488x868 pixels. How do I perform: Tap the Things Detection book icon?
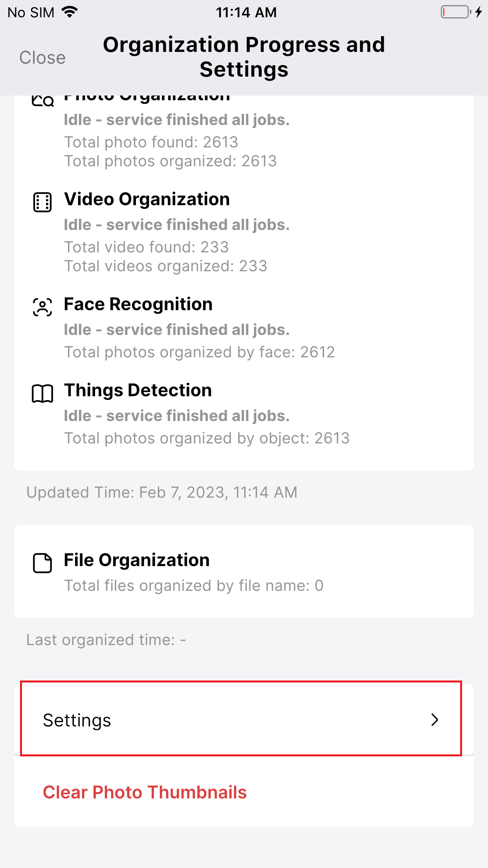(x=42, y=394)
